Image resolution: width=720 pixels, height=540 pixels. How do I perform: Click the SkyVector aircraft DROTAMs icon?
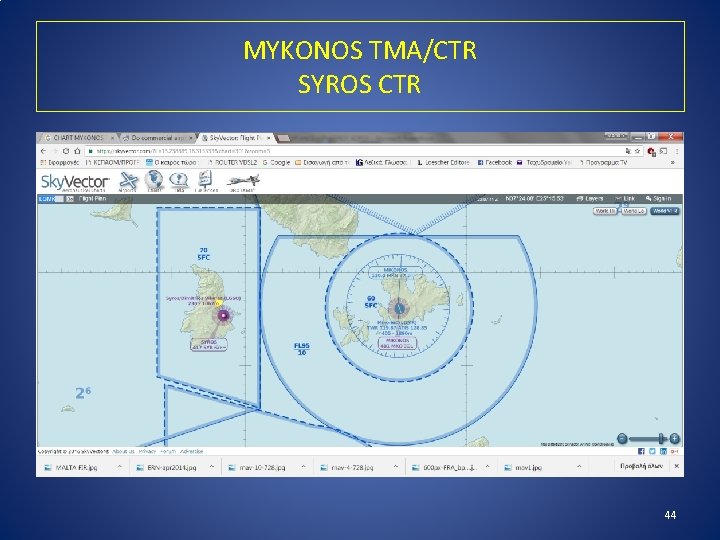[x=242, y=181]
